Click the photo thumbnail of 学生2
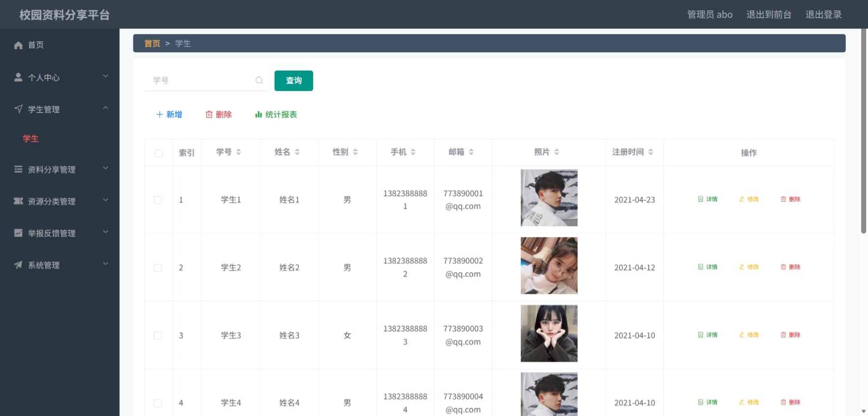 (x=549, y=266)
